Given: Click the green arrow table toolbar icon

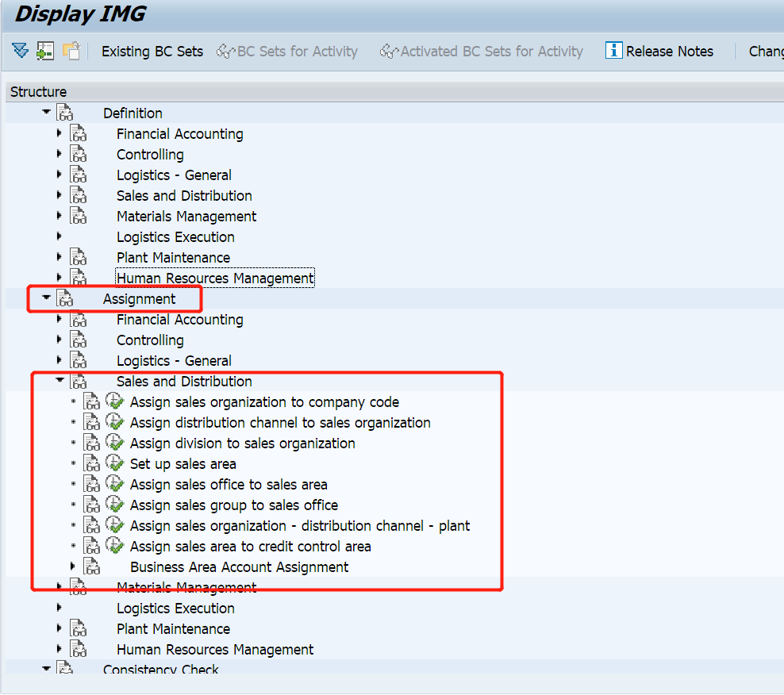Looking at the screenshot, I should pyautogui.click(x=45, y=50).
